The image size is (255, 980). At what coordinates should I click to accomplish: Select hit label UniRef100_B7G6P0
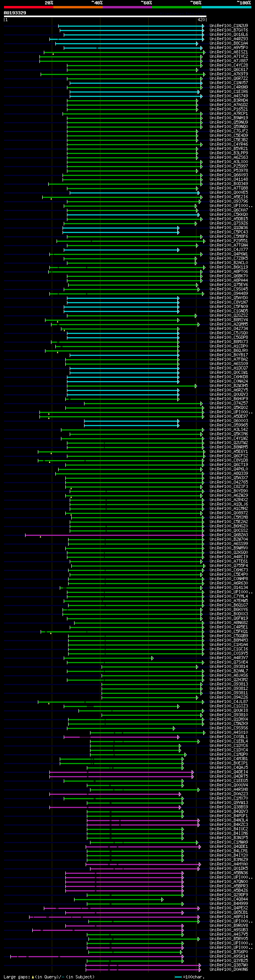point(229,952)
